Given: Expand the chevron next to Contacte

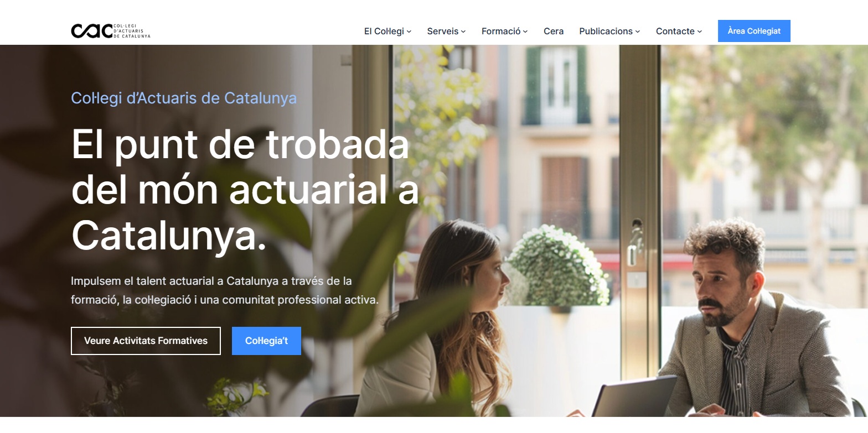Looking at the screenshot, I should click(700, 32).
